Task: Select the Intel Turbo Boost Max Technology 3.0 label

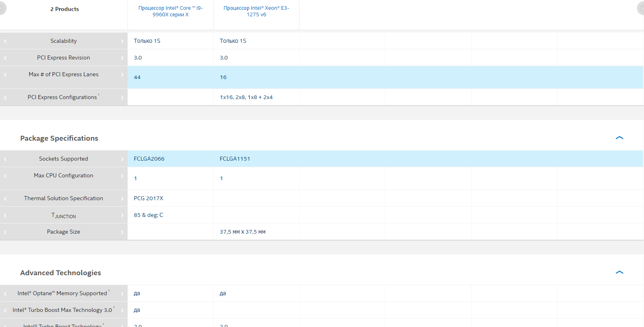Action: 62,310
